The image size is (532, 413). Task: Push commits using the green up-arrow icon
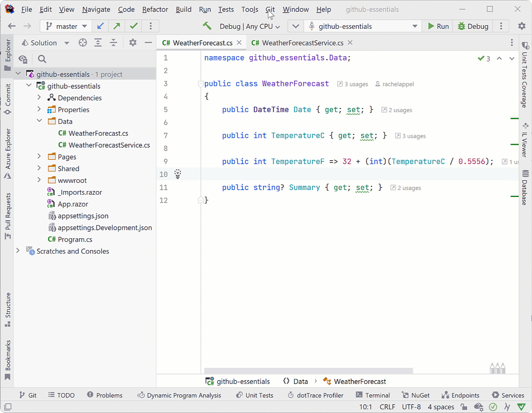click(x=116, y=26)
